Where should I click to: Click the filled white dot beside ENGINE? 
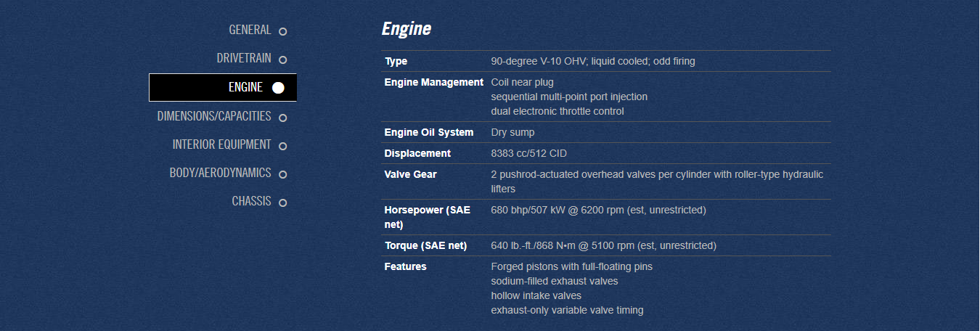(278, 88)
